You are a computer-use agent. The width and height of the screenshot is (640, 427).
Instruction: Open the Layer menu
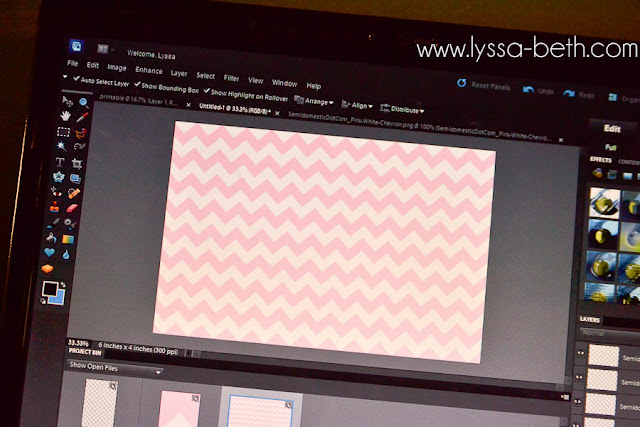point(179,73)
